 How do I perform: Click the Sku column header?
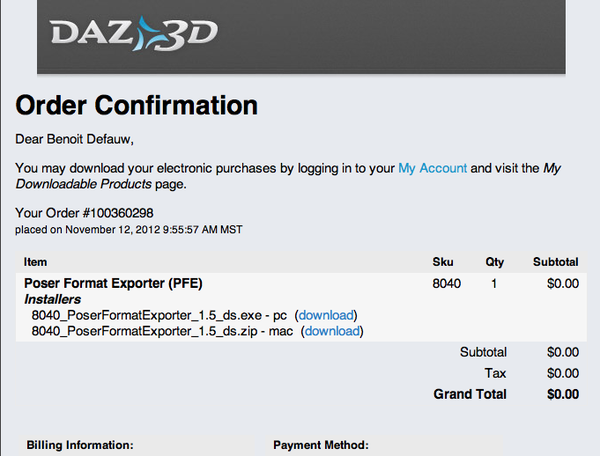(443, 261)
